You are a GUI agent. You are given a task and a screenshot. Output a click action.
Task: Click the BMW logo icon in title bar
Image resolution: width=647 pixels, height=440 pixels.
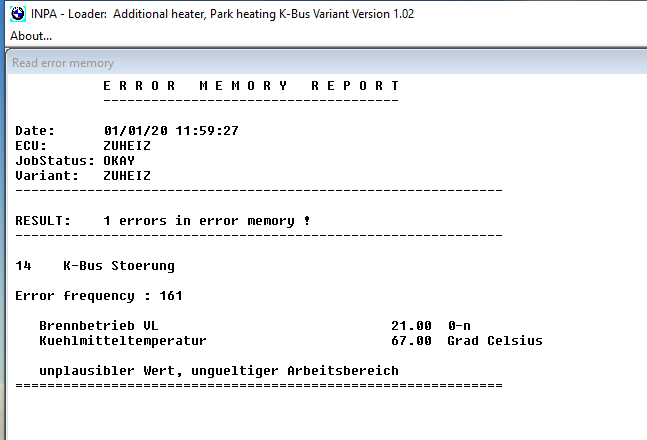click(17, 14)
